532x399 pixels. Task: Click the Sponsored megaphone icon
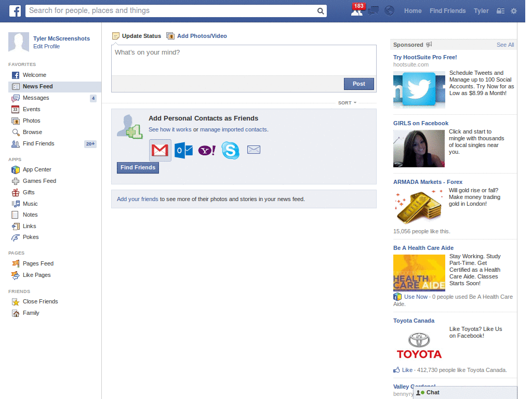[x=429, y=45]
